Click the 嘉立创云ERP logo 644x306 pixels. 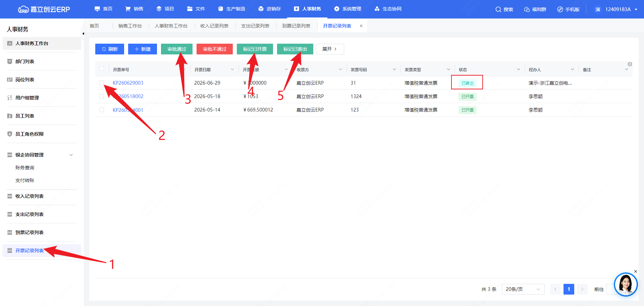[44, 9]
